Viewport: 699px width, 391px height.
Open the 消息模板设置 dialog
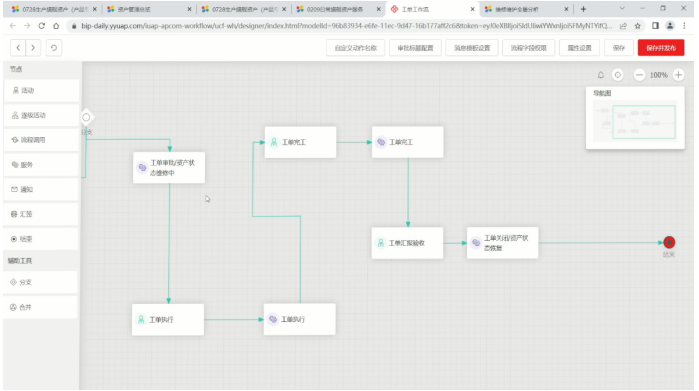point(472,48)
